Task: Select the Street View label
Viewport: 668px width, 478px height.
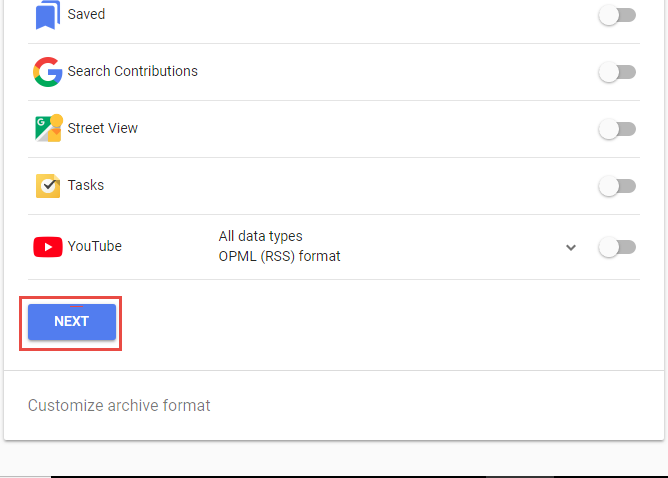Action: click(x=103, y=128)
